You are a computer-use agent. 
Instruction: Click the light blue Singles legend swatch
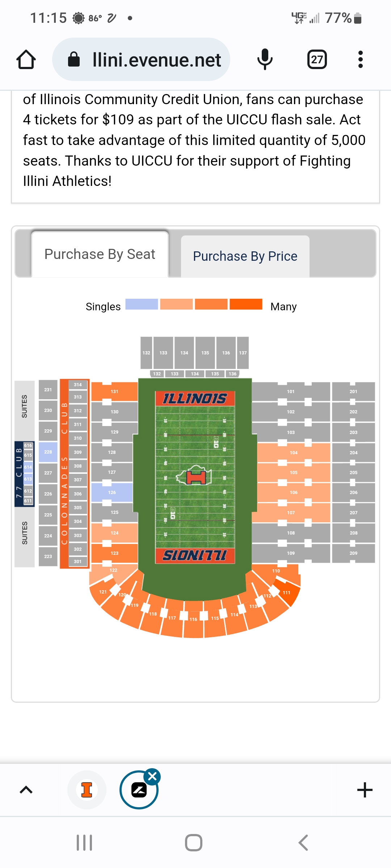point(142,305)
